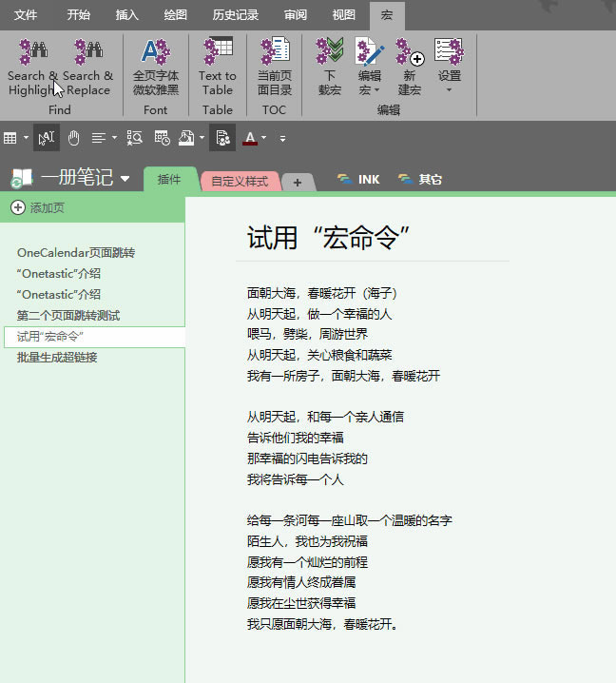Click the line 愿我有情人终成眷属
This screenshot has width=616, height=683.
pyautogui.click(x=301, y=582)
